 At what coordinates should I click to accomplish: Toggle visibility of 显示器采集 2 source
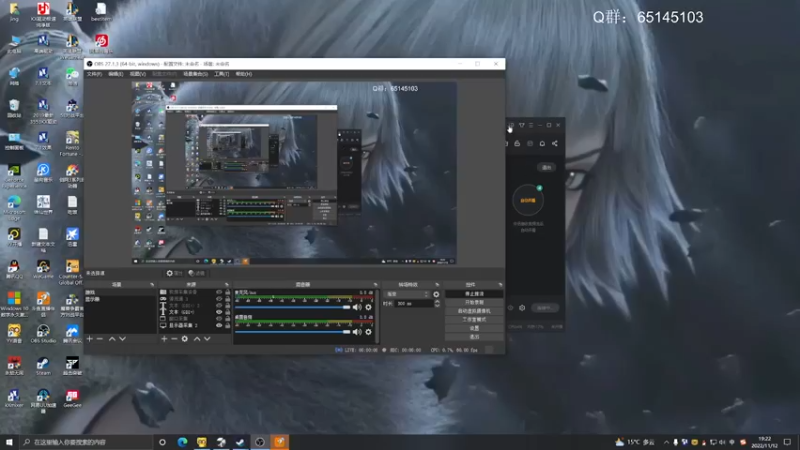click(x=219, y=326)
